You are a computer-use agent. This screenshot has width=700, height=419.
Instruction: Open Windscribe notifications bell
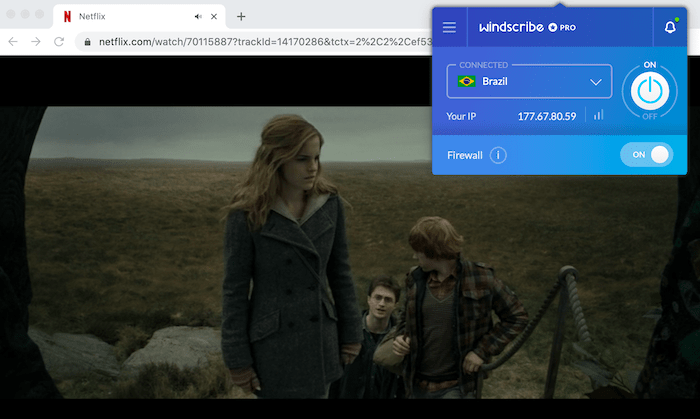pyautogui.click(x=670, y=27)
